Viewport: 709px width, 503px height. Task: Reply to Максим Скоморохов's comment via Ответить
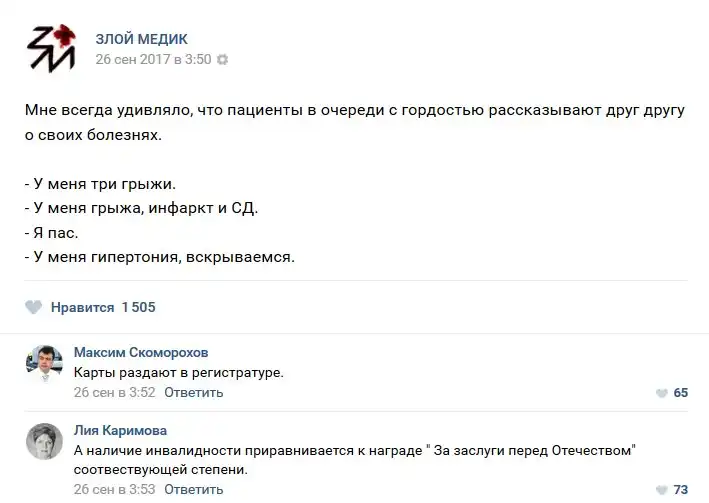pos(193,392)
